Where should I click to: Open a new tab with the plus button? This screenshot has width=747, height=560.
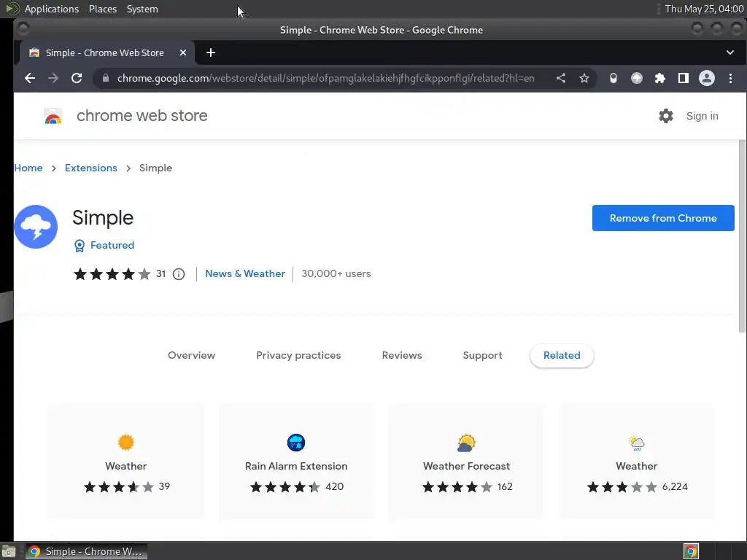211,52
